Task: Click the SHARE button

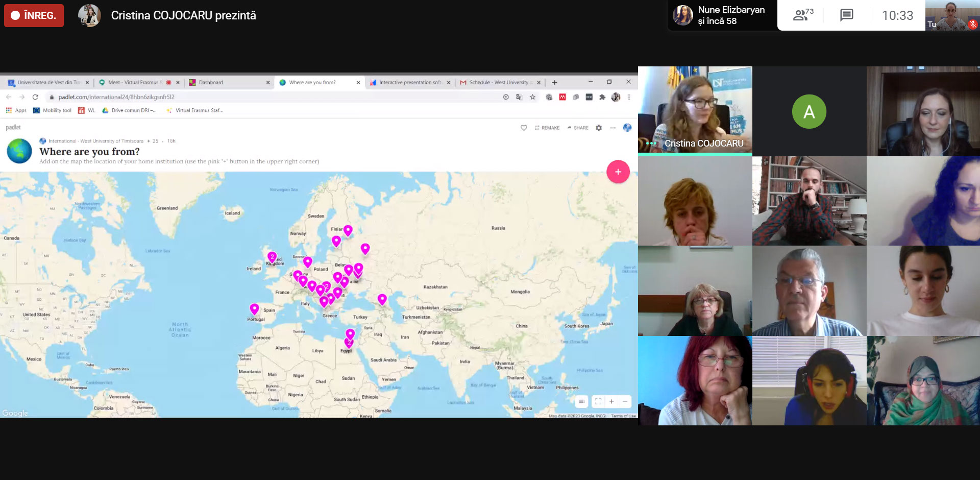Action: pyautogui.click(x=578, y=128)
